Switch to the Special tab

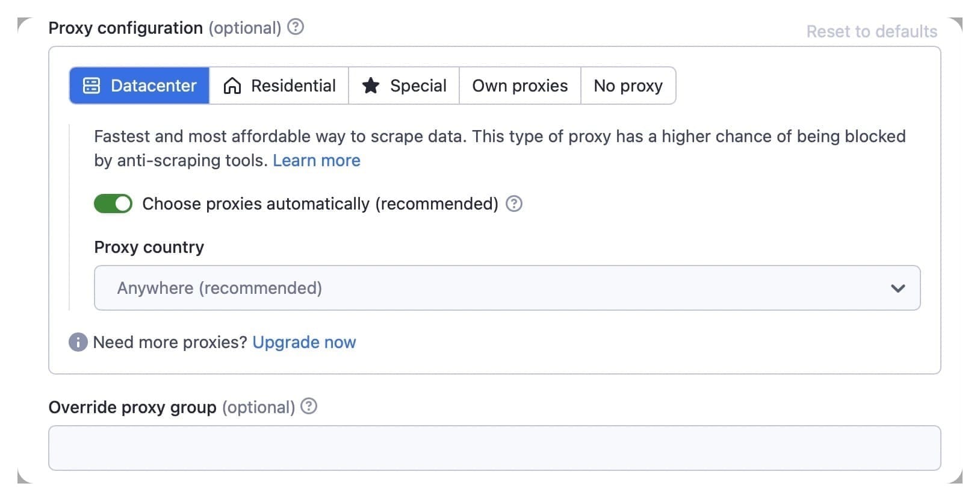coord(403,86)
